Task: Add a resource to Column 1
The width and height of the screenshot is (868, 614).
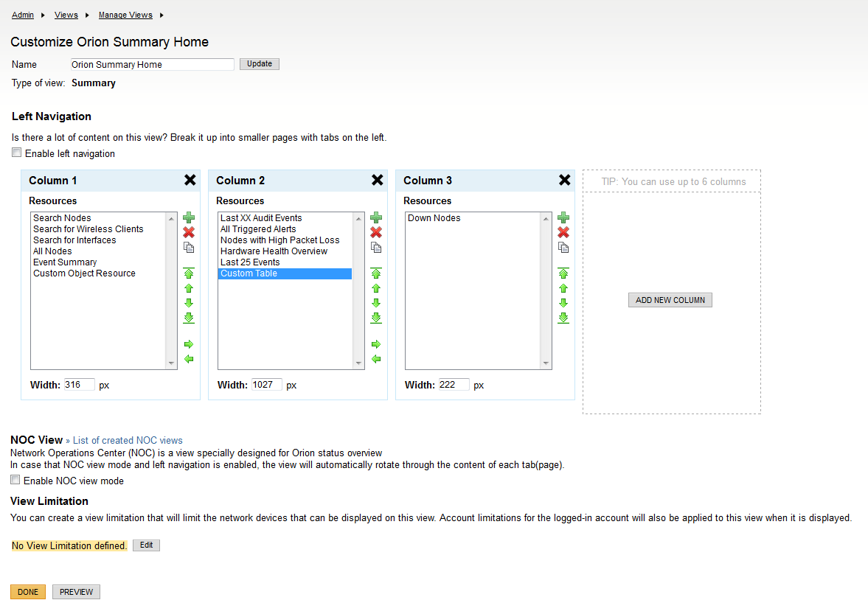Action: coord(189,217)
